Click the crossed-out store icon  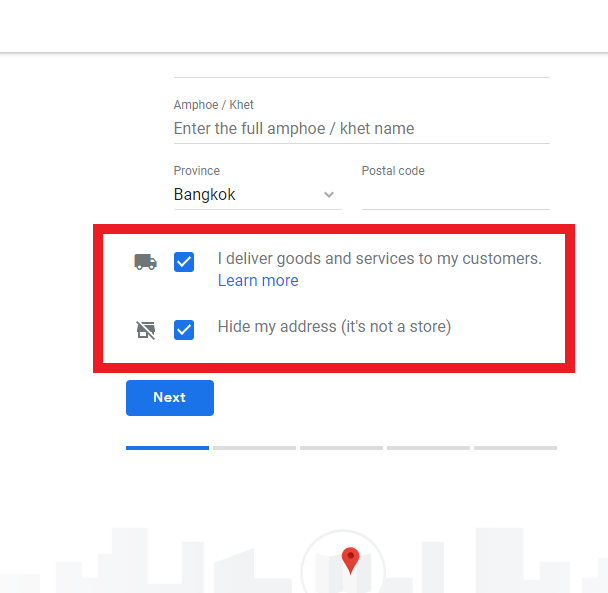[146, 330]
